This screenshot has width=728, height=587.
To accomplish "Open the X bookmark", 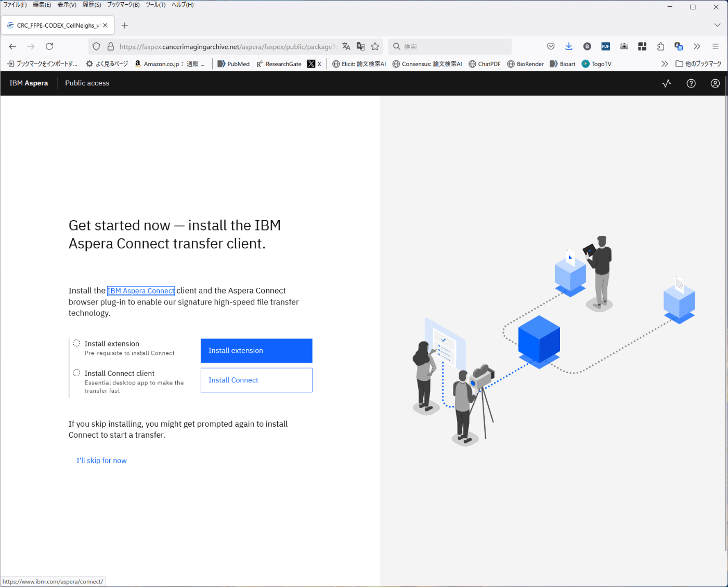I will coord(314,64).
